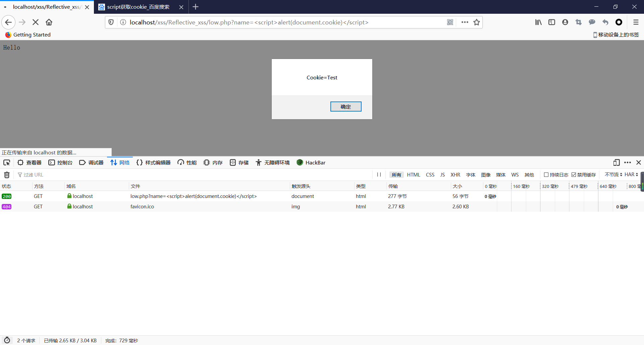Filter requests by 媒体 media

pyautogui.click(x=501, y=175)
